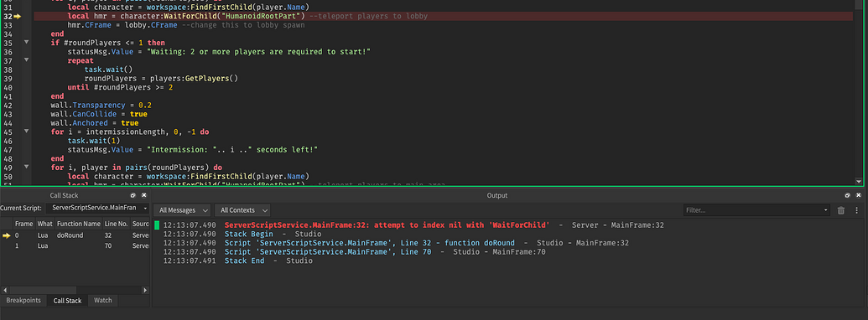The height and width of the screenshot is (320, 868).
Task: Clear the Output log with trash icon
Action: coord(841,210)
